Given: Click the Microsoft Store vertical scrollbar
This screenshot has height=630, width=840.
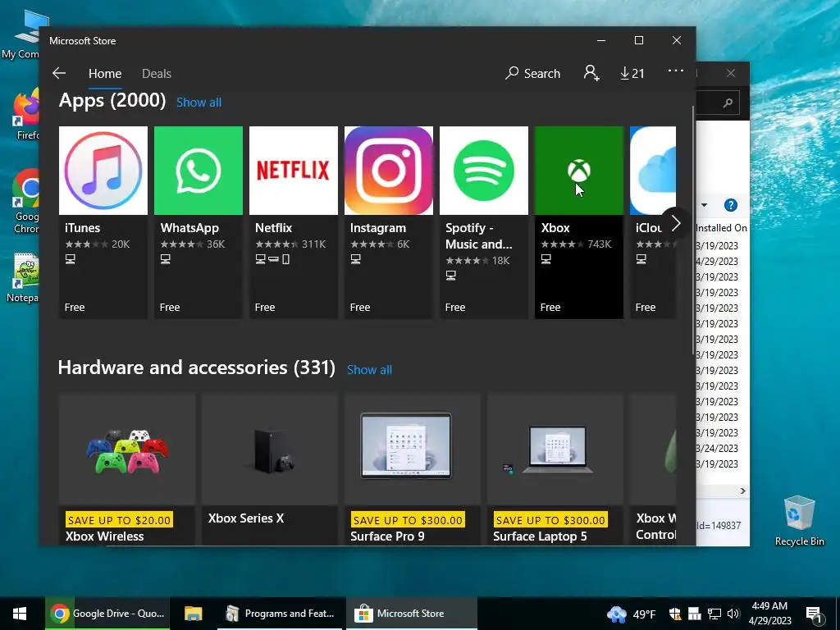Looking at the screenshot, I should pyautogui.click(x=693, y=231).
